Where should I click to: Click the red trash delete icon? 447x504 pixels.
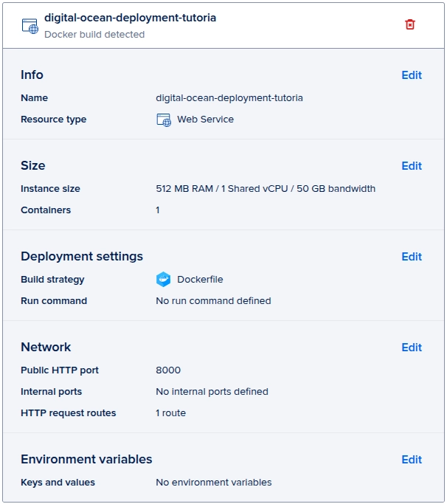coord(409,24)
